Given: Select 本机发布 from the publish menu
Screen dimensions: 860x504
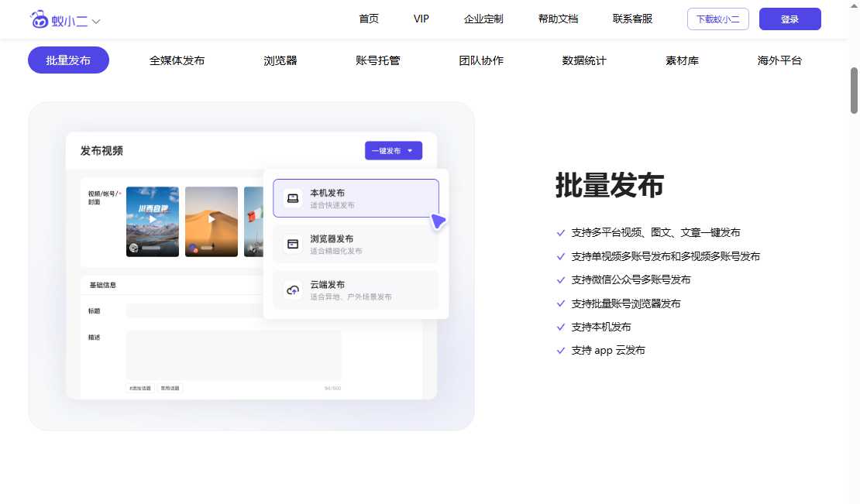Looking at the screenshot, I should coord(355,197).
